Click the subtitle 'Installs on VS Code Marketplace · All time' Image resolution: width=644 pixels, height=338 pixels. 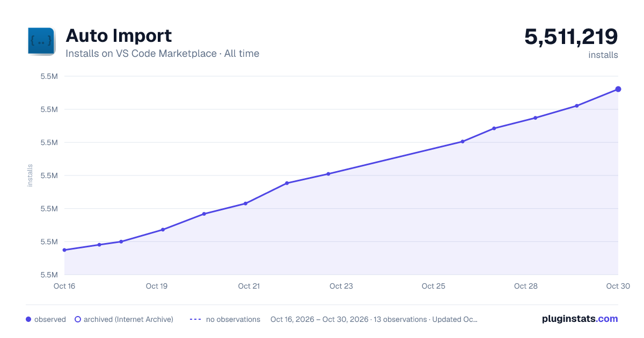(162, 54)
